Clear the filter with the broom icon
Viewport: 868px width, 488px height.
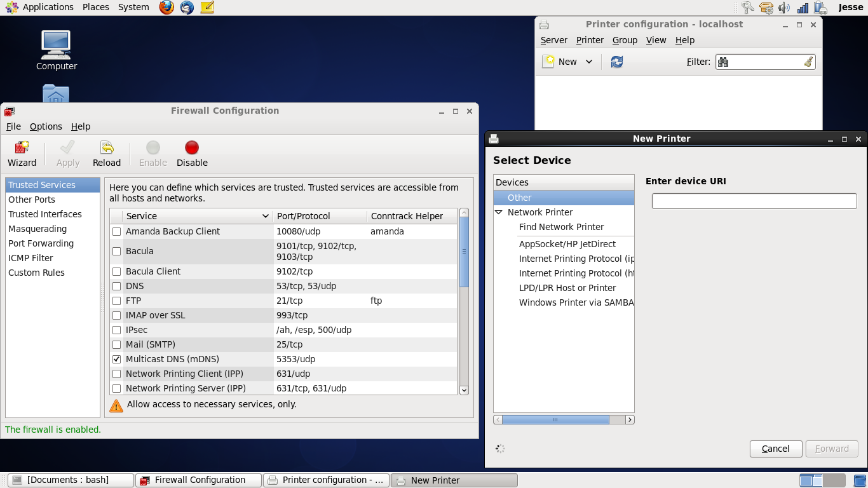[808, 62]
